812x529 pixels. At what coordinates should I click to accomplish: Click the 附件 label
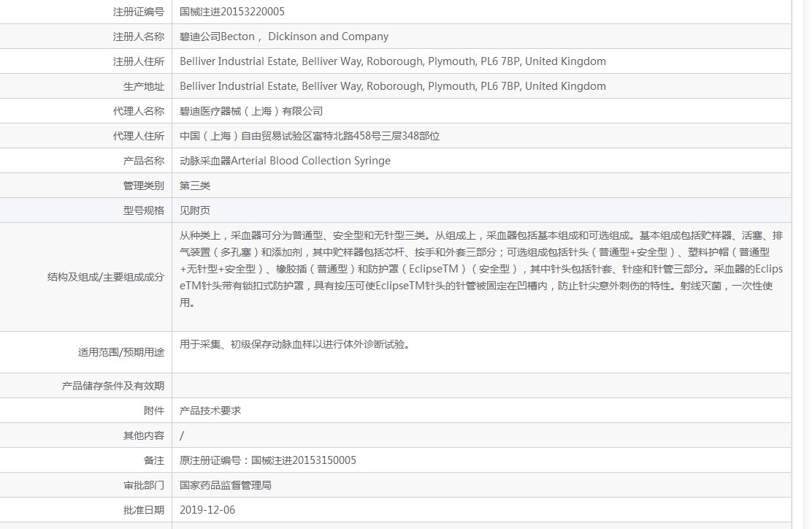(x=154, y=411)
